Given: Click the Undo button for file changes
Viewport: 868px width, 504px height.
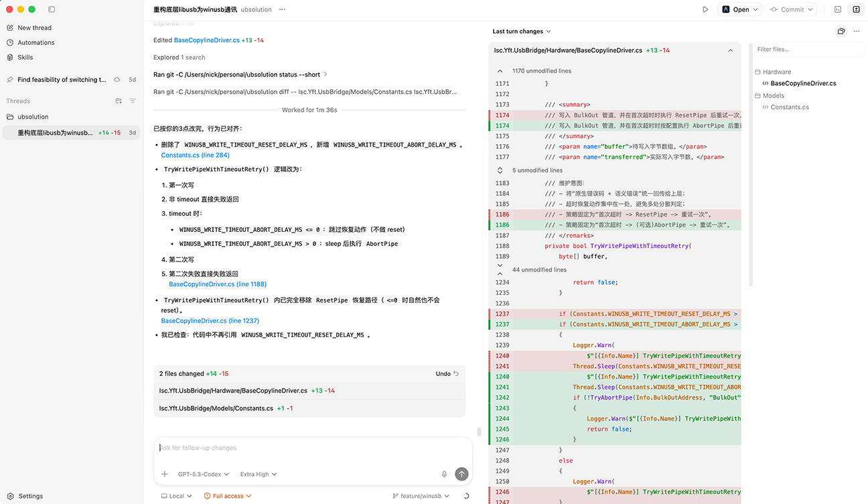Looking at the screenshot, I should point(447,373).
